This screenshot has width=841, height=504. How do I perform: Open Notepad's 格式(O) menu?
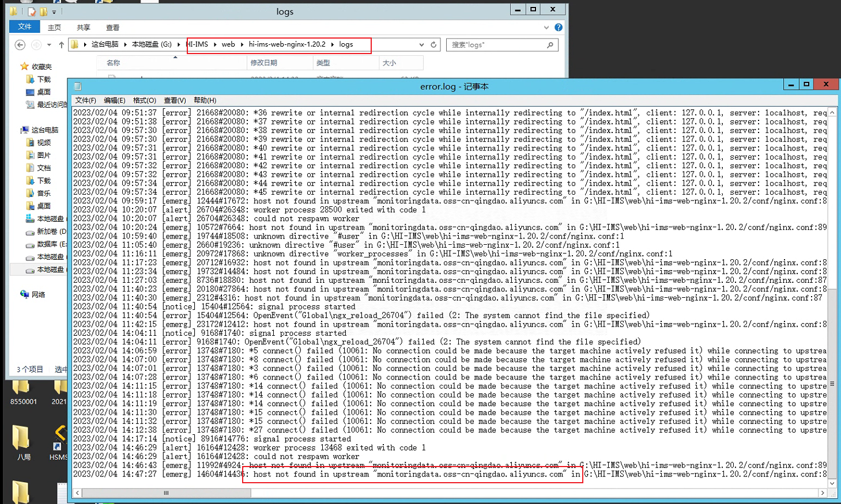[144, 100]
